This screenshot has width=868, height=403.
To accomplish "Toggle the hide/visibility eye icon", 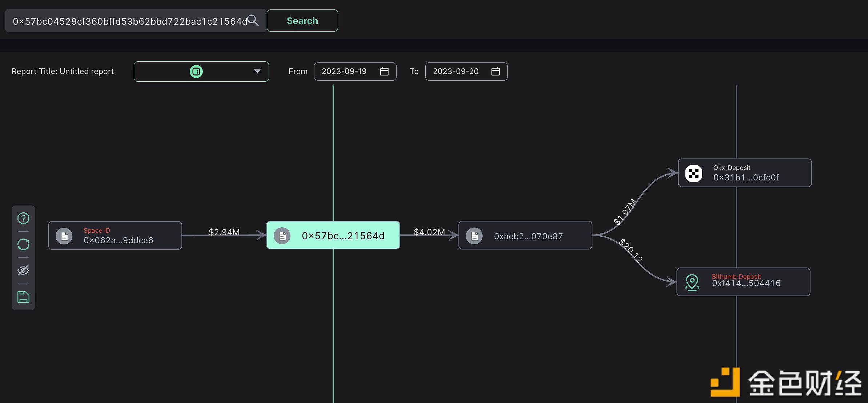I will coord(23,270).
